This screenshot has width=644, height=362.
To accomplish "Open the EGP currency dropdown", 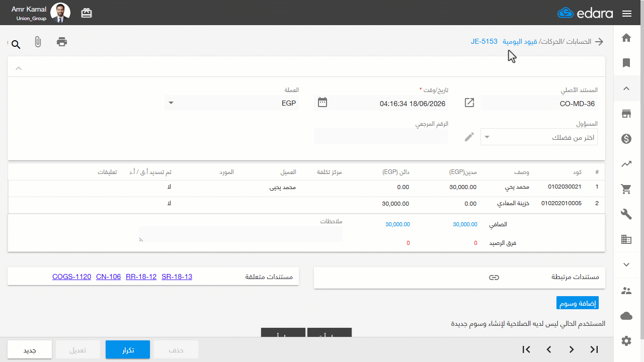I will [x=232, y=103].
